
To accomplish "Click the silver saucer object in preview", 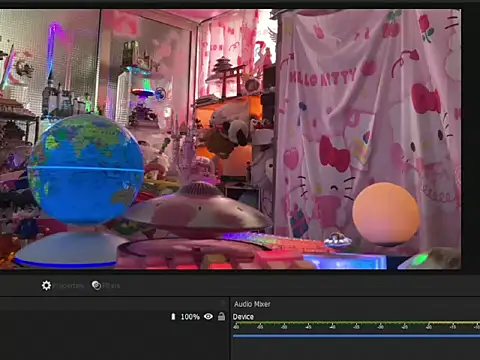I will [198, 210].
